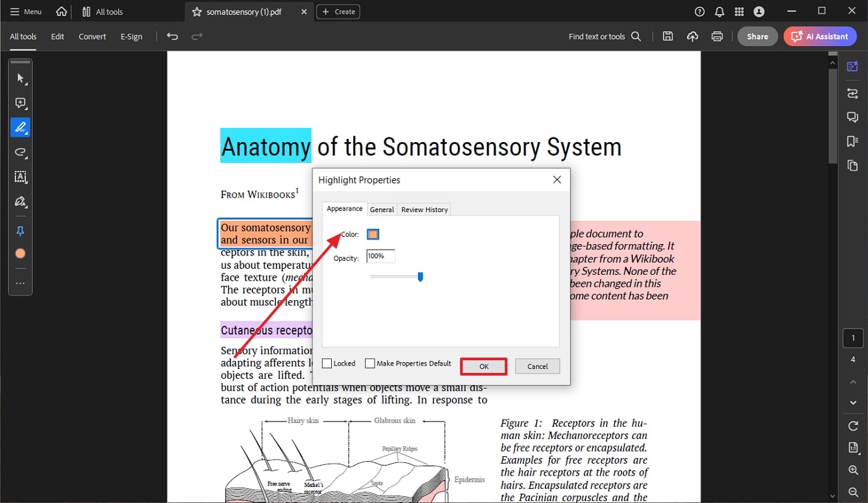Open the notifications bell
This screenshot has width=868, height=503.
[719, 11]
